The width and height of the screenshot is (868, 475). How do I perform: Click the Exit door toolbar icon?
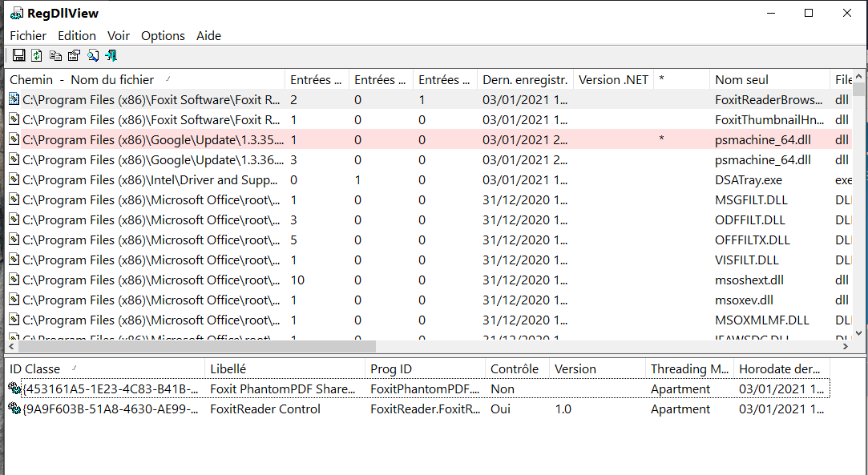(111, 55)
